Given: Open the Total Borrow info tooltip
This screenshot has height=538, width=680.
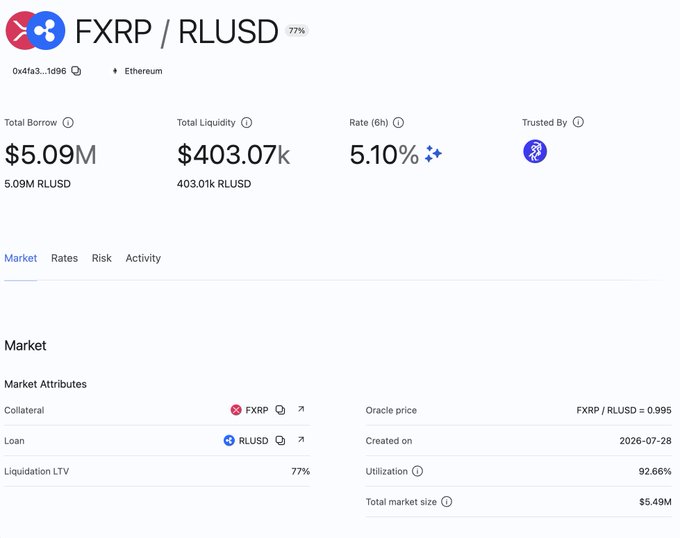Looking at the screenshot, I should coord(68,123).
